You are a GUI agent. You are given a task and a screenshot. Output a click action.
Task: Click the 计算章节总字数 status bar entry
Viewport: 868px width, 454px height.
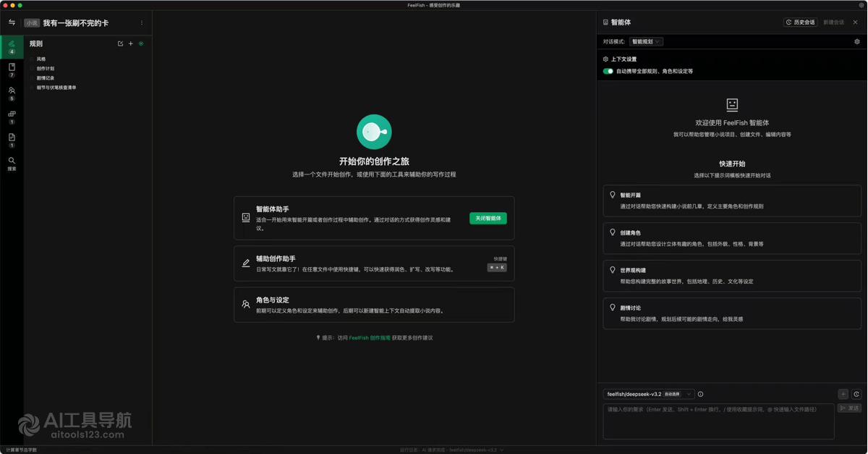[x=22, y=450]
